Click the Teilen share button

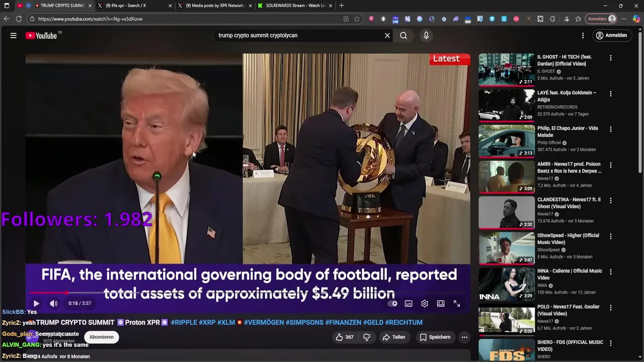393,337
